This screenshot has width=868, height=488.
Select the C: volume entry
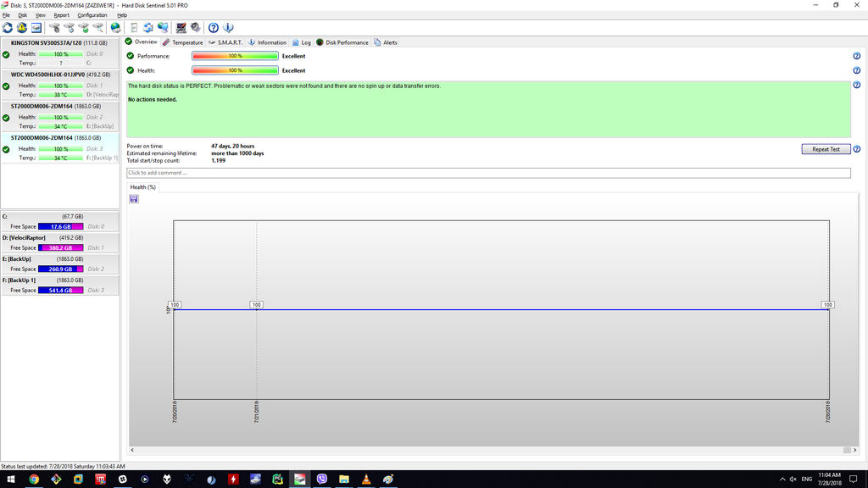[60, 221]
